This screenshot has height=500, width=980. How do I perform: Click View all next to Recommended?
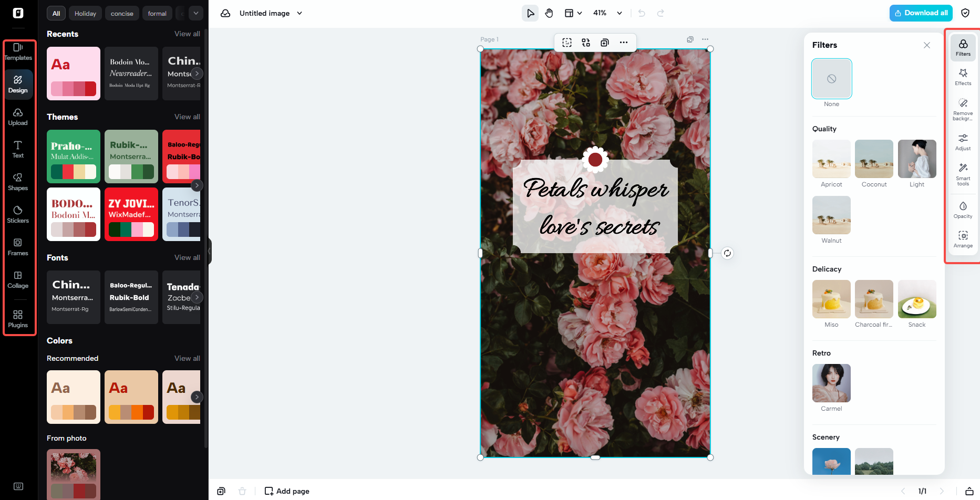[x=187, y=358]
